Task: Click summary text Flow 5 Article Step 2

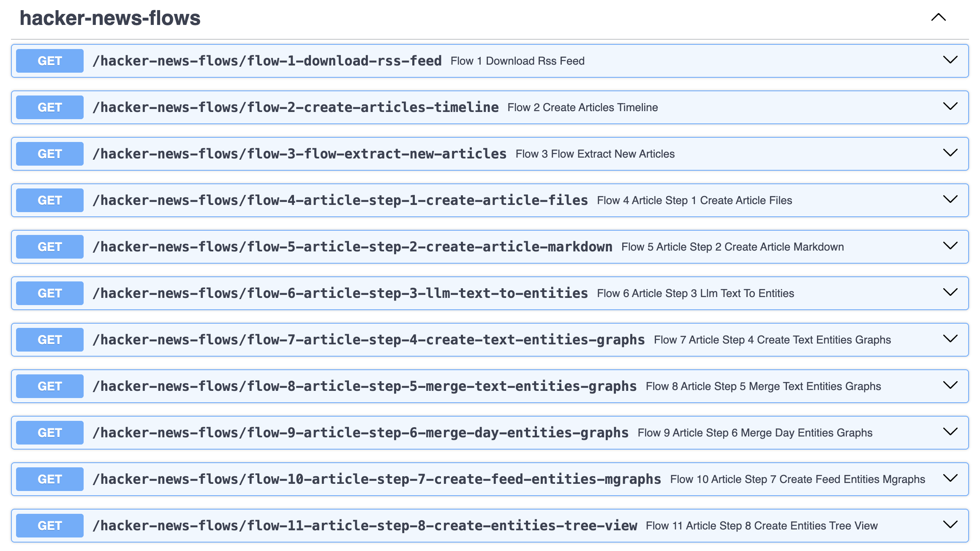Action: 732,247
